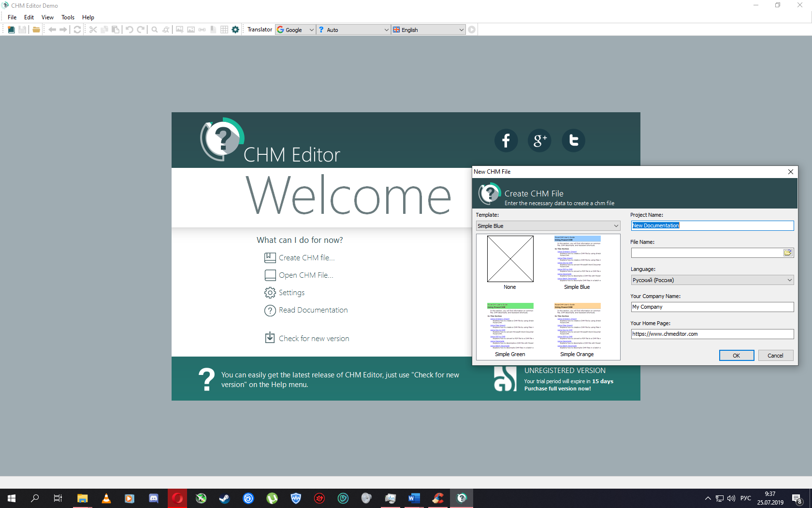
Task: Click the Insert hyperlink toolbar icon
Action: click(x=202, y=30)
